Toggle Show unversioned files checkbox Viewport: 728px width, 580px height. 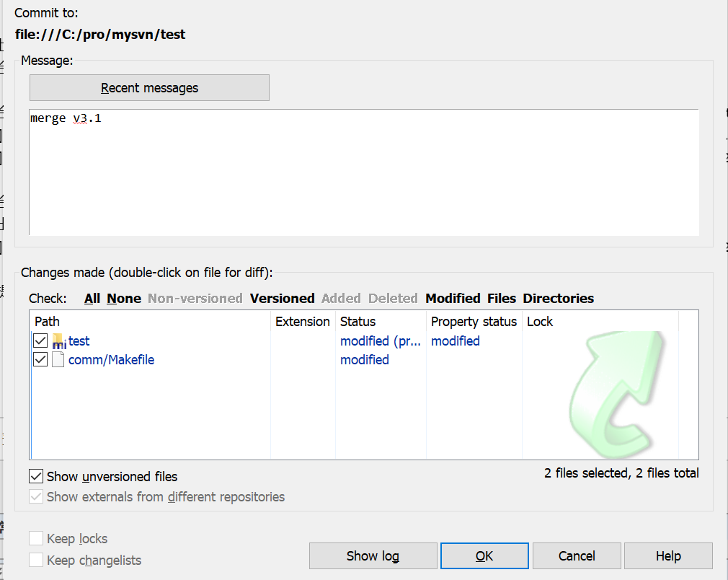(36, 476)
